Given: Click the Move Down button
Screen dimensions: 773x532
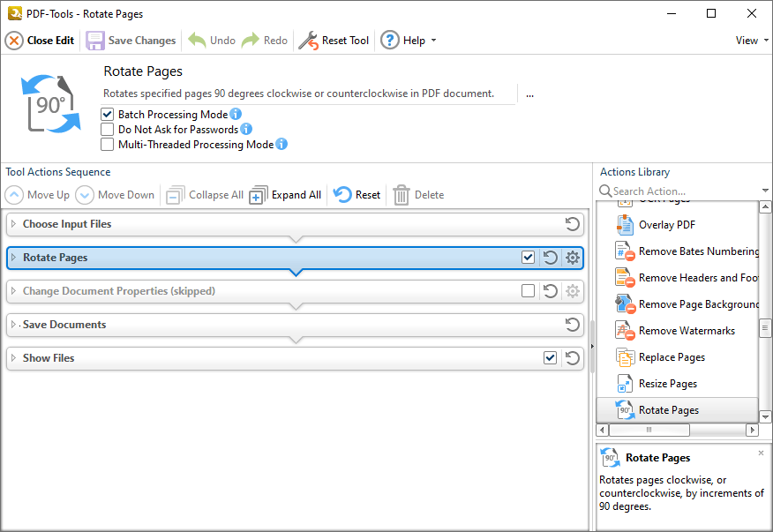Looking at the screenshot, I should click(x=115, y=195).
